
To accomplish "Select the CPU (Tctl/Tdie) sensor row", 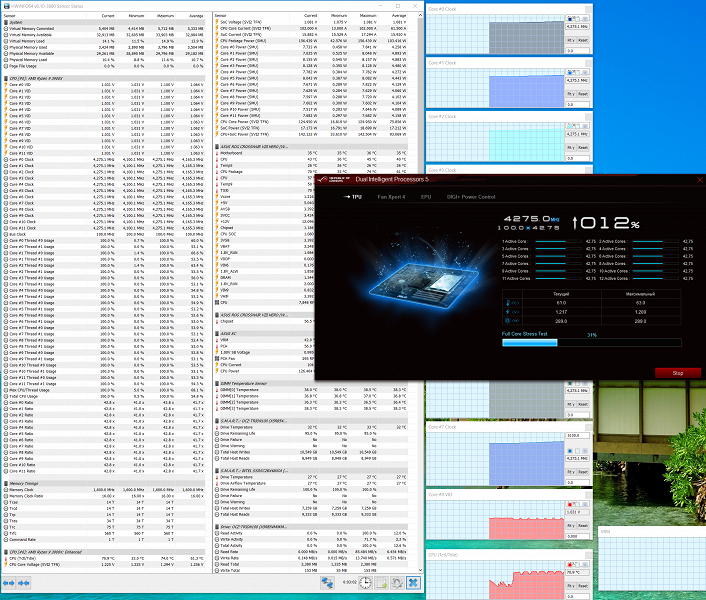I will click(x=104, y=558).
